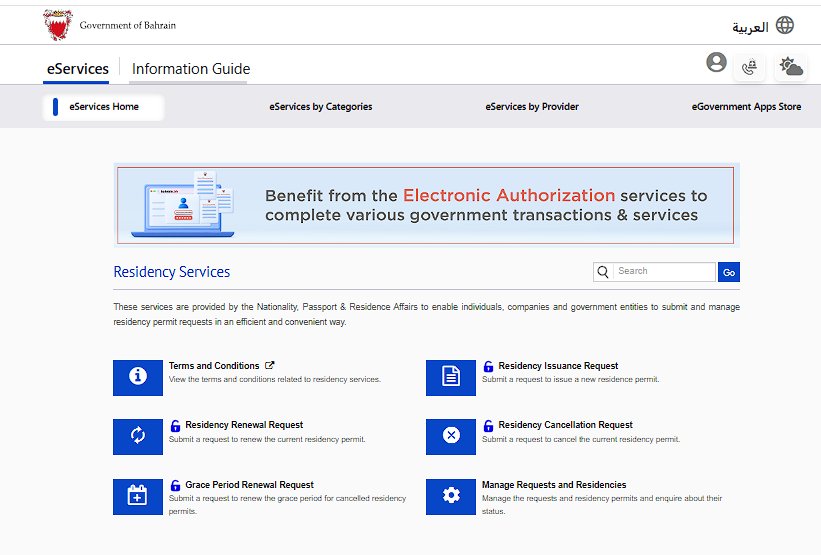Switch language to العربية
This screenshot has height=555, width=821.
coord(750,27)
